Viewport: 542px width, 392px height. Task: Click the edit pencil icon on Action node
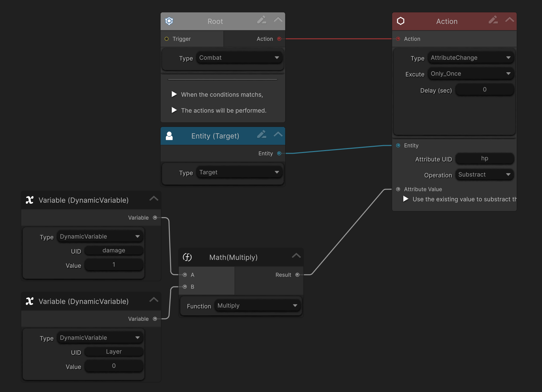pyautogui.click(x=493, y=20)
